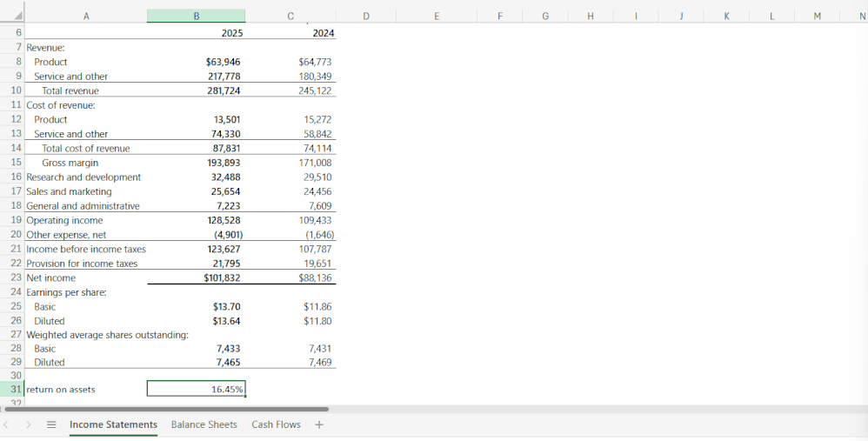Select column D header

pyautogui.click(x=366, y=16)
